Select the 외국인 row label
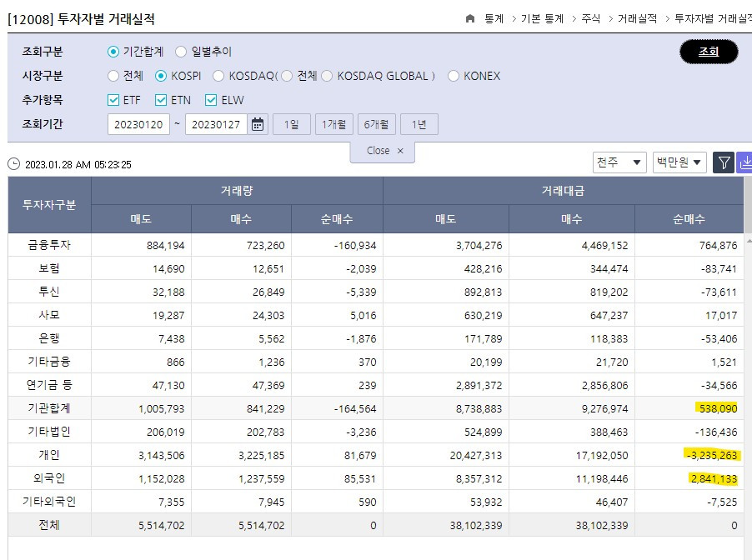Image resolution: width=752 pixels, height=560 pixels. pos(49,478)
